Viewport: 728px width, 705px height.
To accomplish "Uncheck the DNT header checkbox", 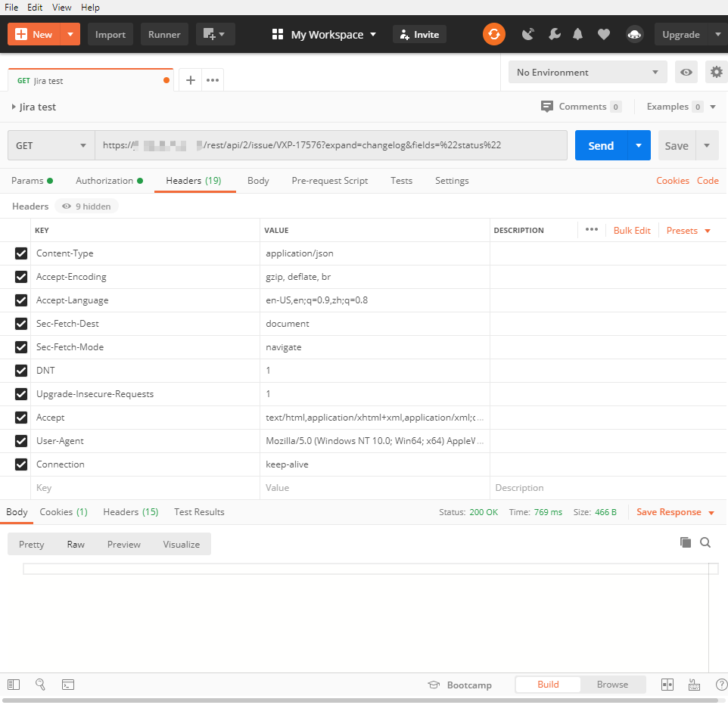I will [x=21, y=371].
